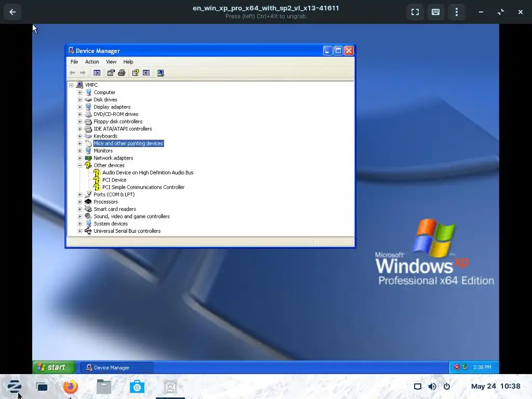Open the host file manager icon

104,387
